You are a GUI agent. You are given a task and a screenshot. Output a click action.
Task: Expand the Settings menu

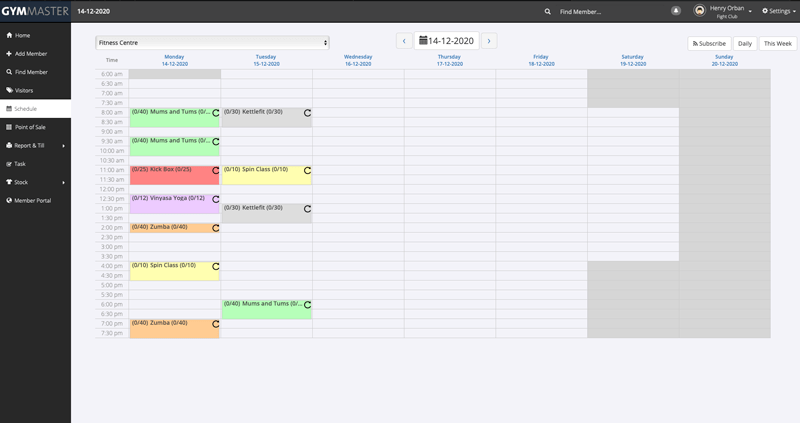[777, 11]
